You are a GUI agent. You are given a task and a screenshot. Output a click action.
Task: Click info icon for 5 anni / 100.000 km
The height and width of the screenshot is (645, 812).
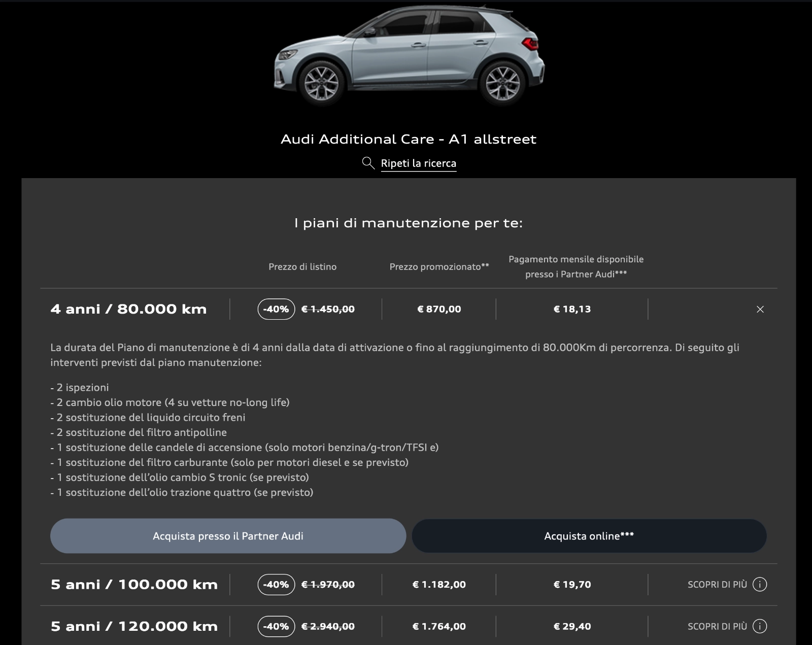760,585
